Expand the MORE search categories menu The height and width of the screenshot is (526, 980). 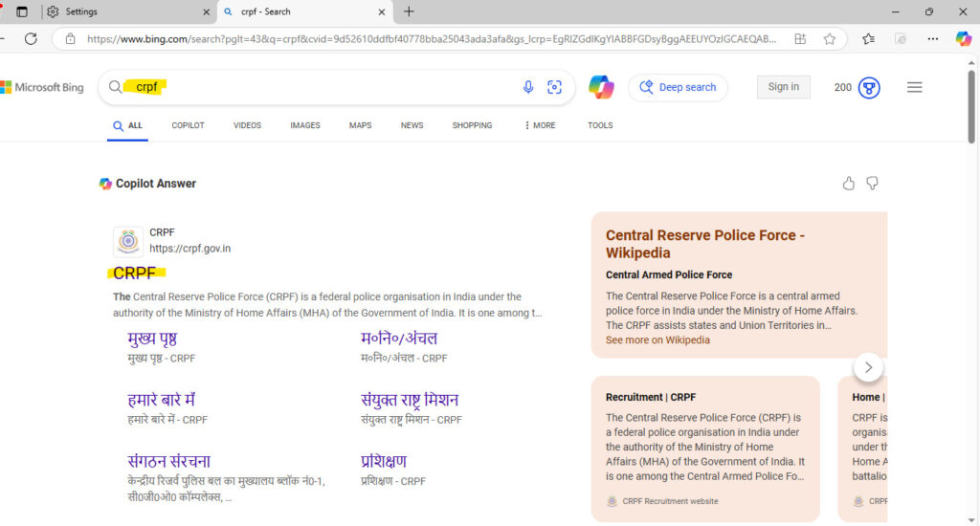[x=540, y=125]
